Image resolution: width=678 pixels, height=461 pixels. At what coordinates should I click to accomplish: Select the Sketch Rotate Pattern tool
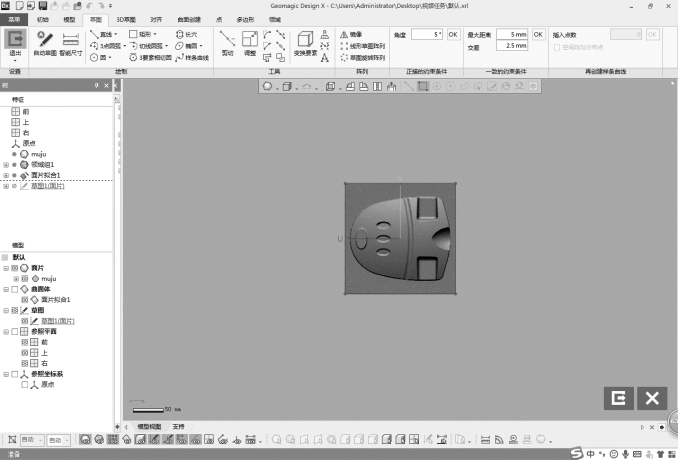pyautogui.click(x=363, y=58)
